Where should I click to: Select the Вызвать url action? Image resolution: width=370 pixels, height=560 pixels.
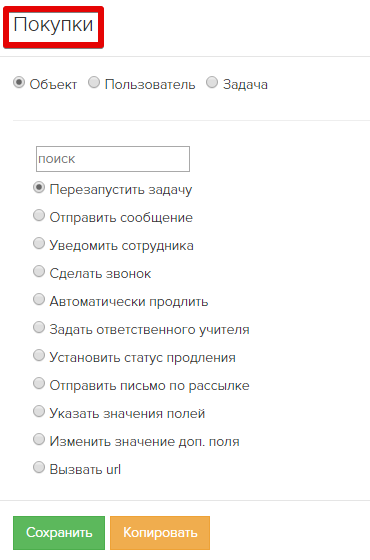[39, 468]
